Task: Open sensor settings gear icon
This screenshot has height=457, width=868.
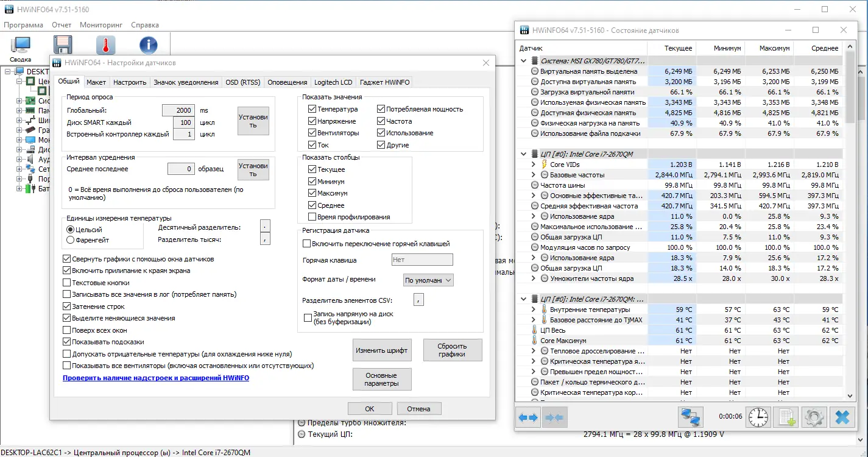Action: (814, 417)
